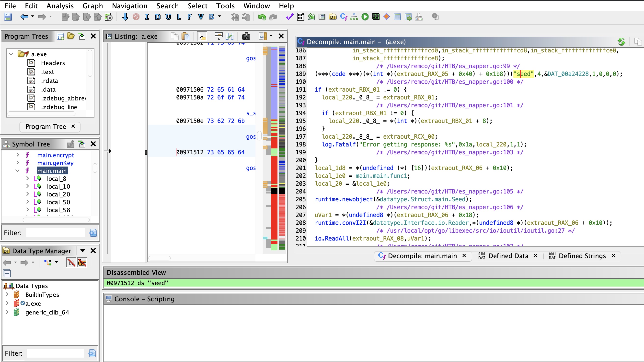Click the green Run script play icon
644x362 pixels.
coord(365,17)
